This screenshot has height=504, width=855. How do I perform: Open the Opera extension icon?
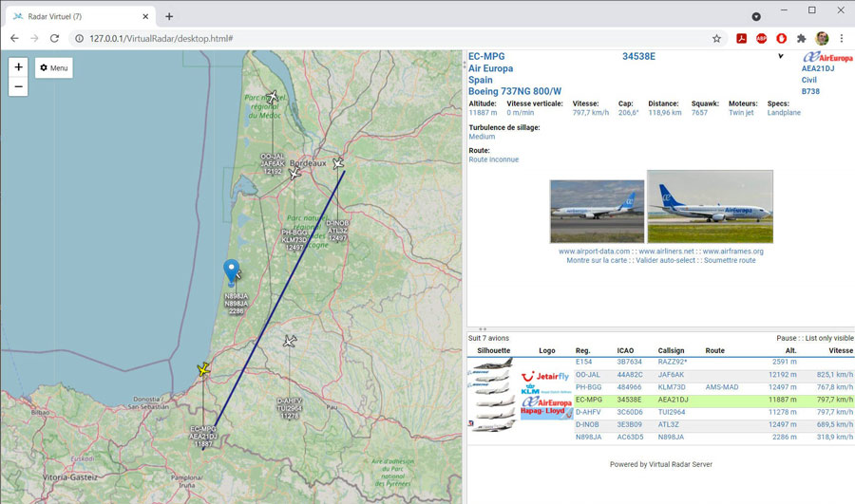[x=782, y=38]
